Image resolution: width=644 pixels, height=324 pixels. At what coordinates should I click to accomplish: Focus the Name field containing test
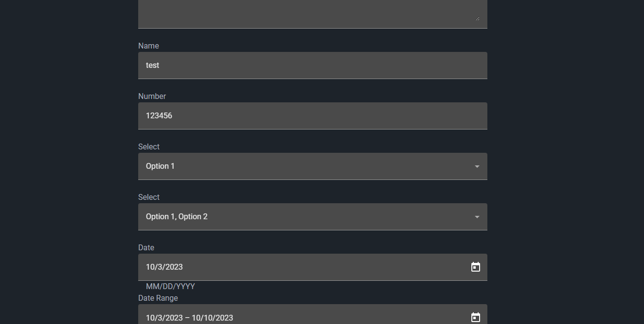tap(313, 65)
